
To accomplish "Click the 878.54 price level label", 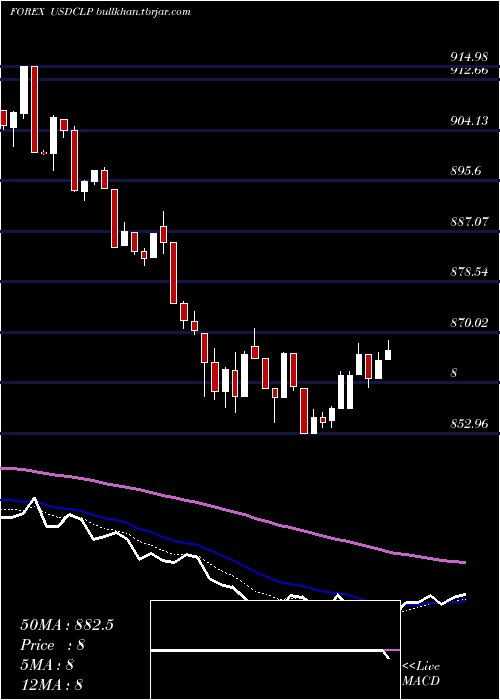I will coord(468,272).
